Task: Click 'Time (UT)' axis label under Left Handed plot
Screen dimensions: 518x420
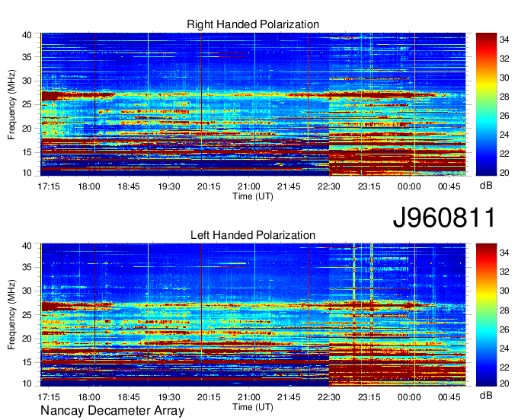Action: pyautogui.click(x=253, y=407)
